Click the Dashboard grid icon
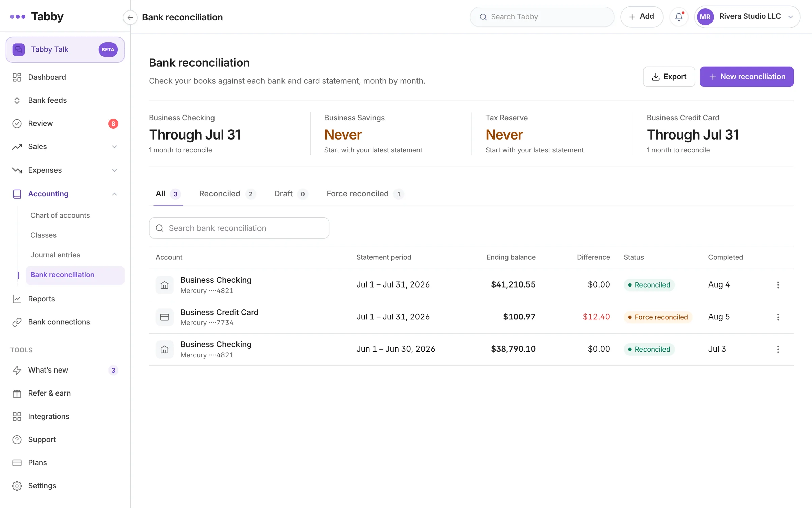 pos(17,77)
